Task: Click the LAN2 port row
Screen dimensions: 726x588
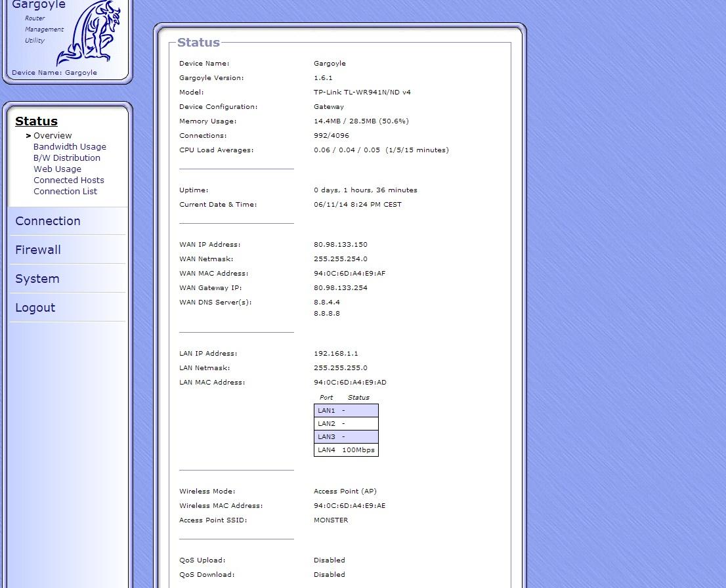Action: 346,424
